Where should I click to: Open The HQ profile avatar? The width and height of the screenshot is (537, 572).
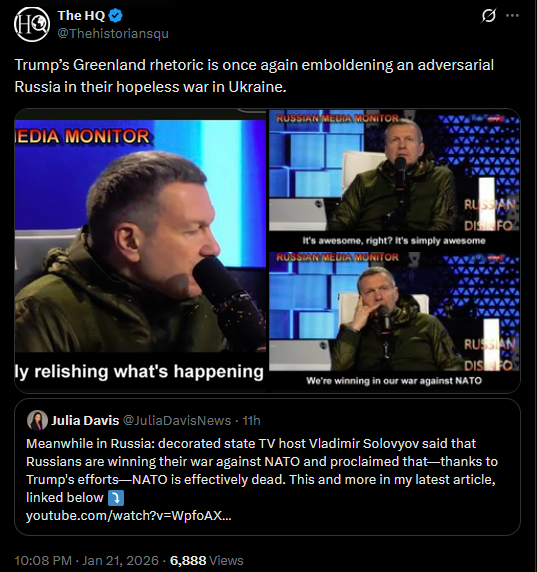[32, 24]
